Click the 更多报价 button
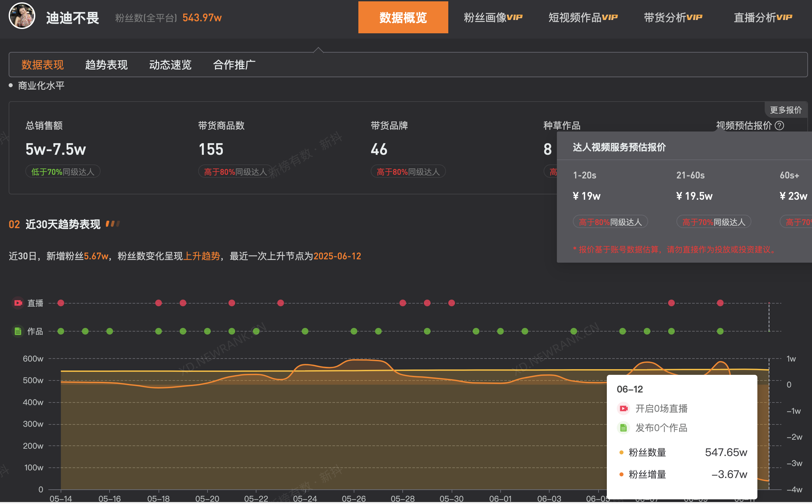The width and height of the screenshot is (812, 504). pos(786,110)
